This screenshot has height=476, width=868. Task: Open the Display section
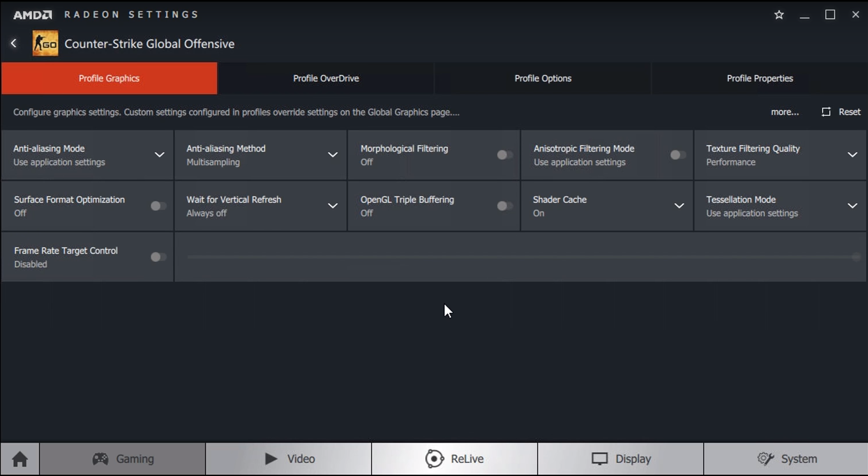click(x=621, y=459)
